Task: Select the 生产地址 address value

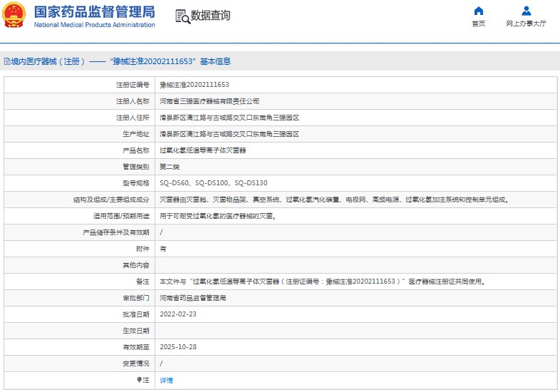Action: pyautogui.click(x=229, y=134)
